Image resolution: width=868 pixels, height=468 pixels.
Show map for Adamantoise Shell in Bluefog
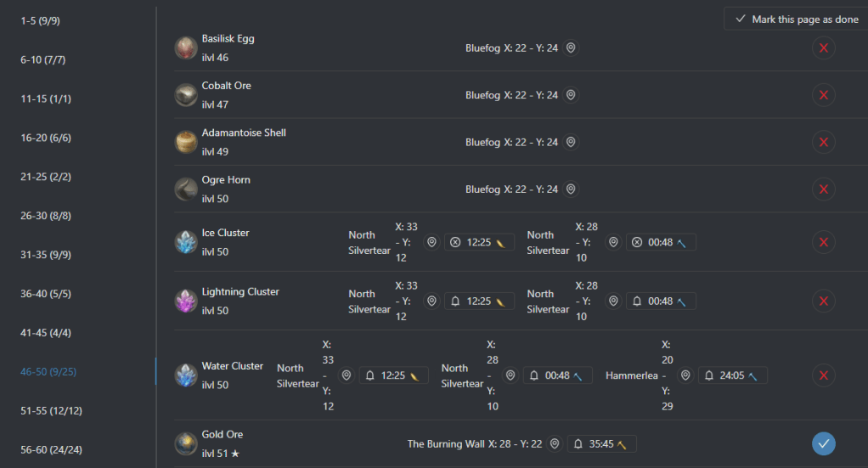(571, 142)
